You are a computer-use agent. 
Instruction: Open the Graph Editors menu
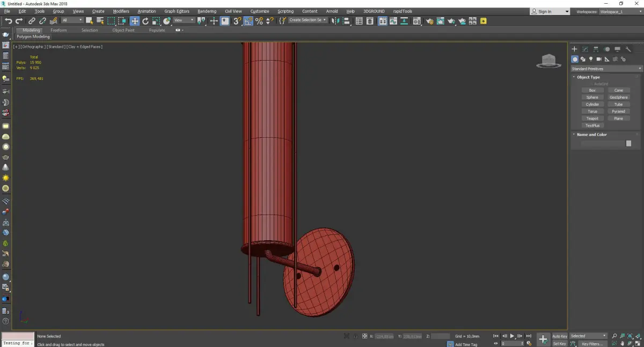point(177,11)
